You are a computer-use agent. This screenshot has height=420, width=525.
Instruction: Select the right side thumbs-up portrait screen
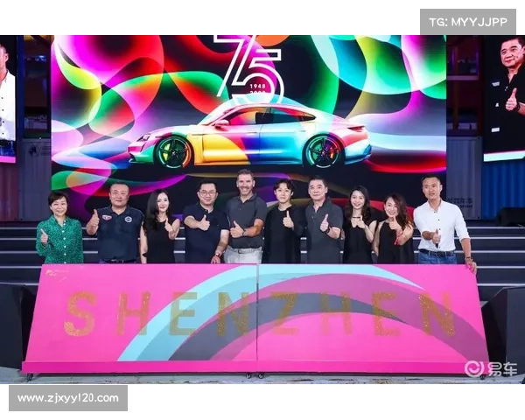pyautogui.click(x=504, y=96)
